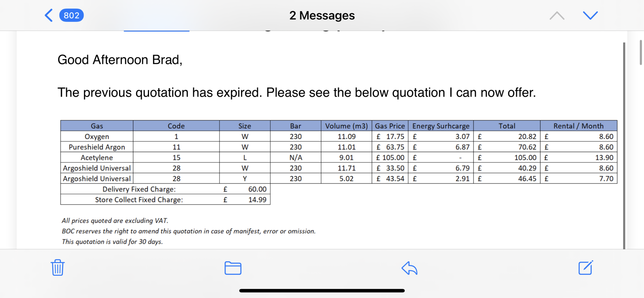
Task: Tap the back chevron to the mailbox
Action: tap(49, 15)
